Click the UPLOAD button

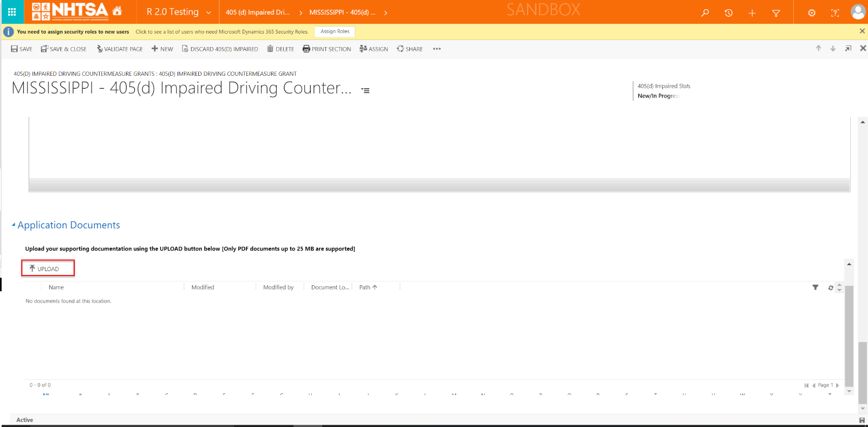coord(48,268)
